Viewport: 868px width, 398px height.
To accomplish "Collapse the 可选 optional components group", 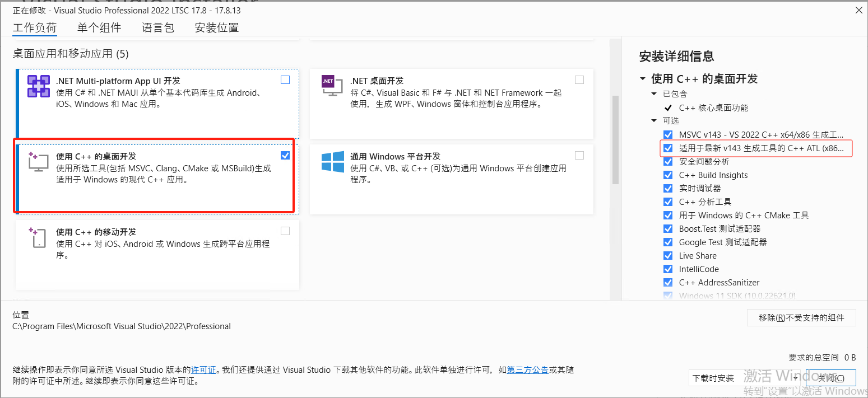I will pyautogui.click(x=654, y=121).
